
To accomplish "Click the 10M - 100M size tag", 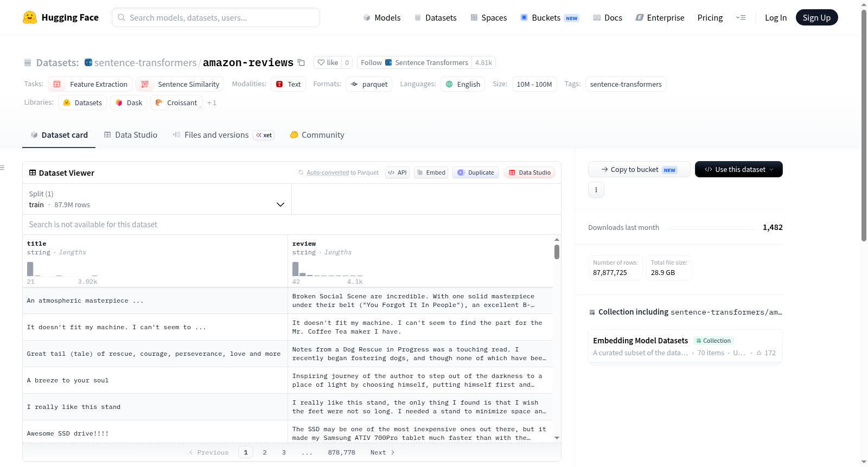I will [x=534, y=84].
